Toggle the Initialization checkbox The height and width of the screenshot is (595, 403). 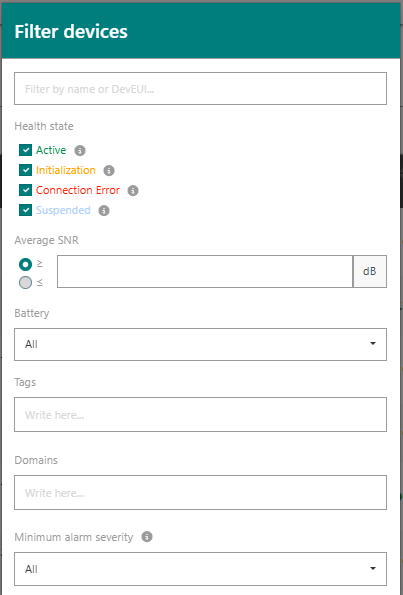pyautogui.click(x=25, y=170)
